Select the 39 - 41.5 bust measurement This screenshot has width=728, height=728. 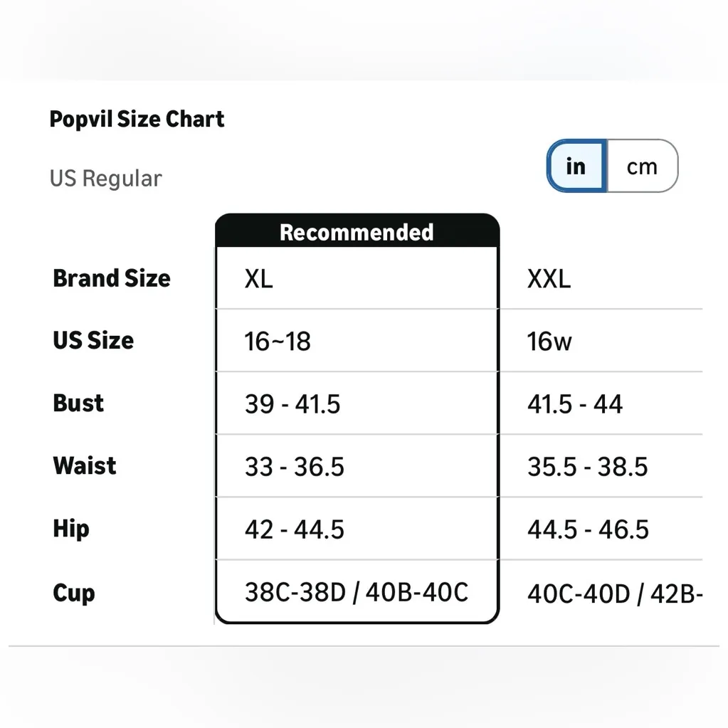click(292, 404)
